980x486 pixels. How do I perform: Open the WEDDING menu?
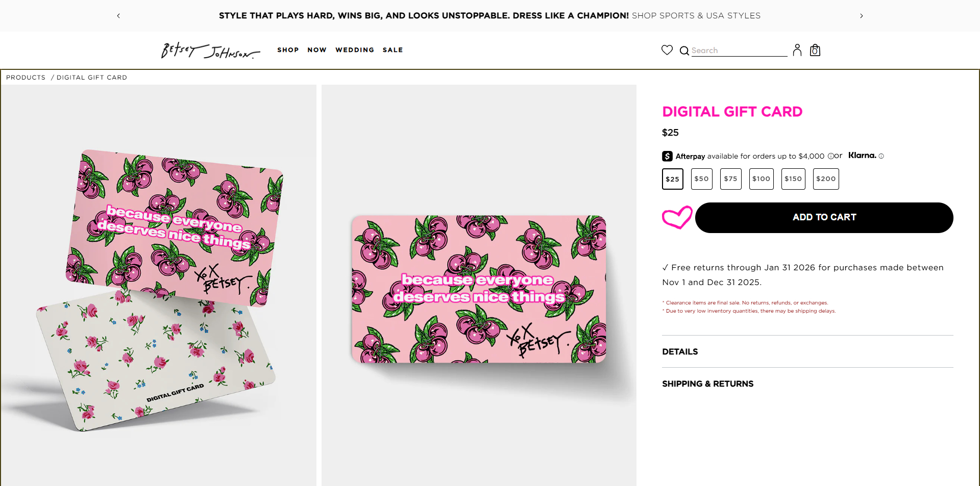click(x=355, y=50)
